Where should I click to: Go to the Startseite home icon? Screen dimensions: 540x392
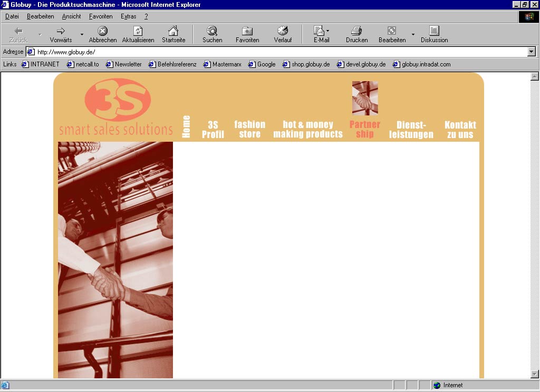click(x=173, y=31)
